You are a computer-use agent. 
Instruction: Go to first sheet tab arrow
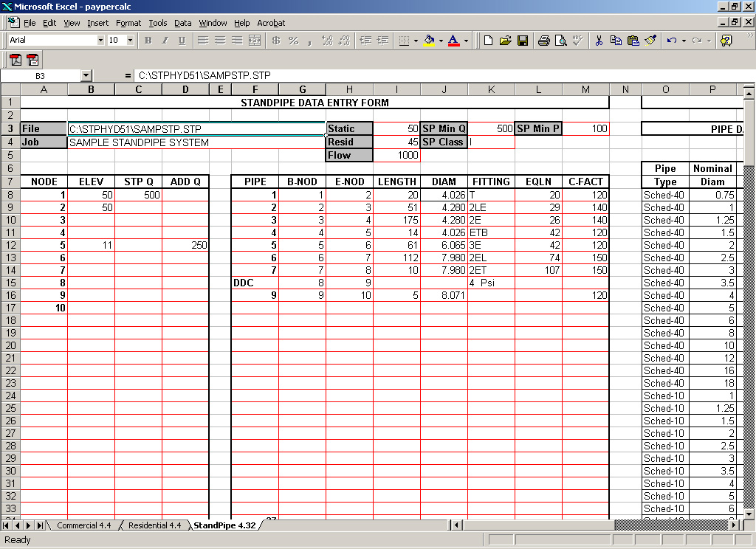click(x=6, y=525)
